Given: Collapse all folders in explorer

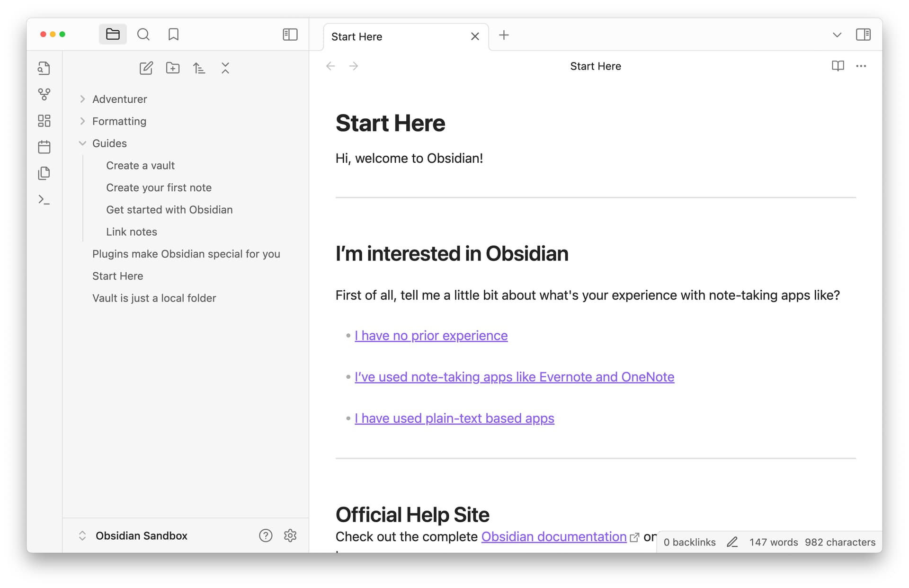Looking at the screenshot, I should click(225, 68).
